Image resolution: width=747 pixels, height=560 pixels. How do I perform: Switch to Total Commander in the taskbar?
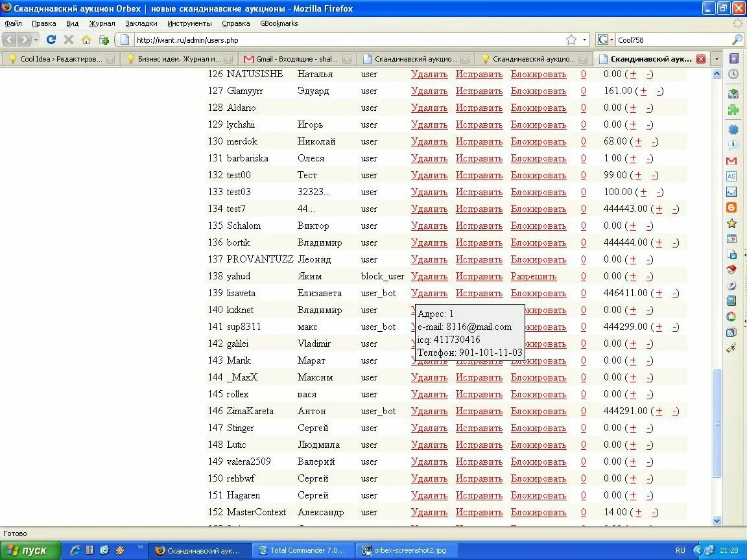(303, 550)
